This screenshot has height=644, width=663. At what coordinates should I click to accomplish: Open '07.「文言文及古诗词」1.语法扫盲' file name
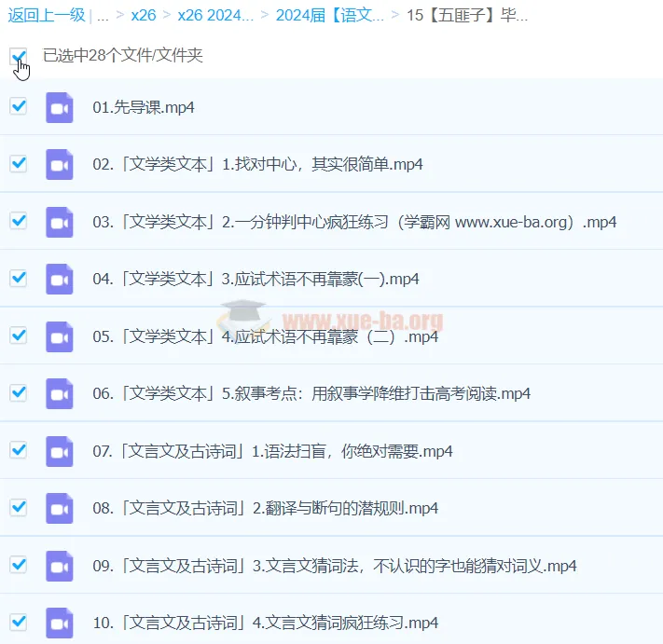click(272, 451)
